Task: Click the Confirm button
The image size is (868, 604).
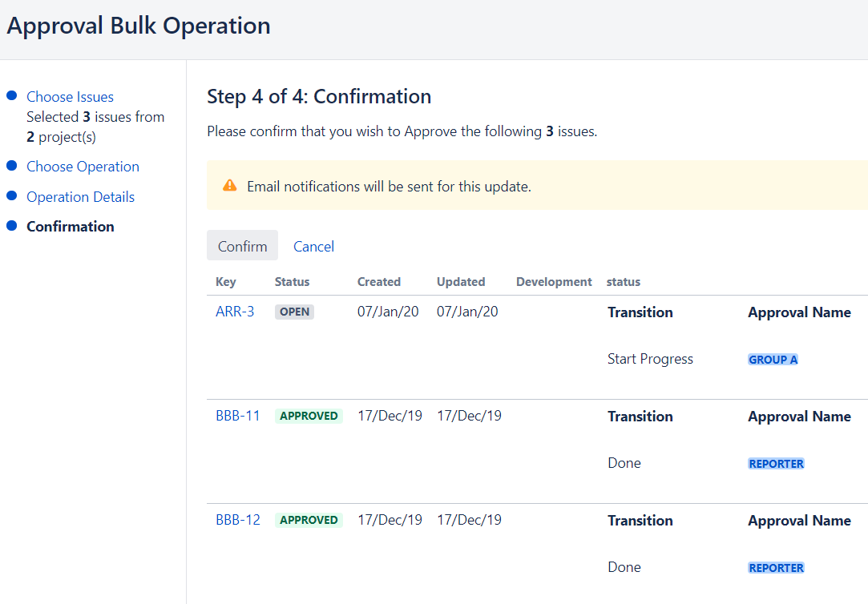Action: (242, 246)
